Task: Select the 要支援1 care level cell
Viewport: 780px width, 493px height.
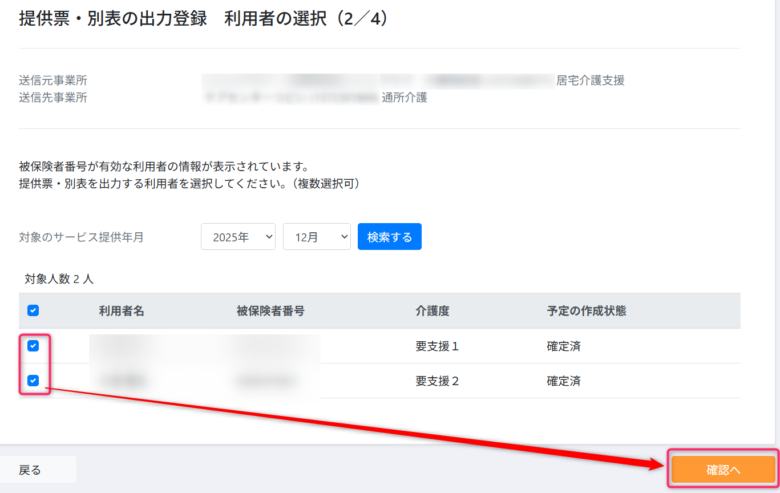Action: point(437,346)
